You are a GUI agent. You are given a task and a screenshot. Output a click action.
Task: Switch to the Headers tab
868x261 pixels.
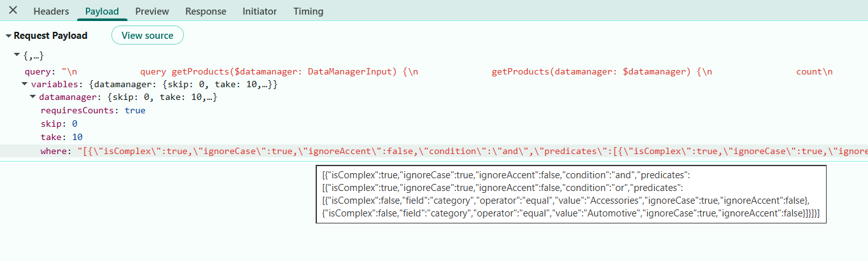(51, 11)
